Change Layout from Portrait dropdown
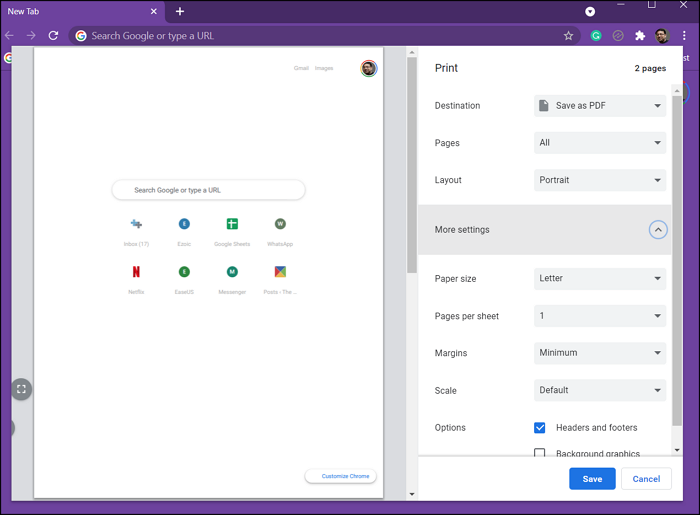The image size is (700, 515). pyautogui.click(x=600, y=180)
